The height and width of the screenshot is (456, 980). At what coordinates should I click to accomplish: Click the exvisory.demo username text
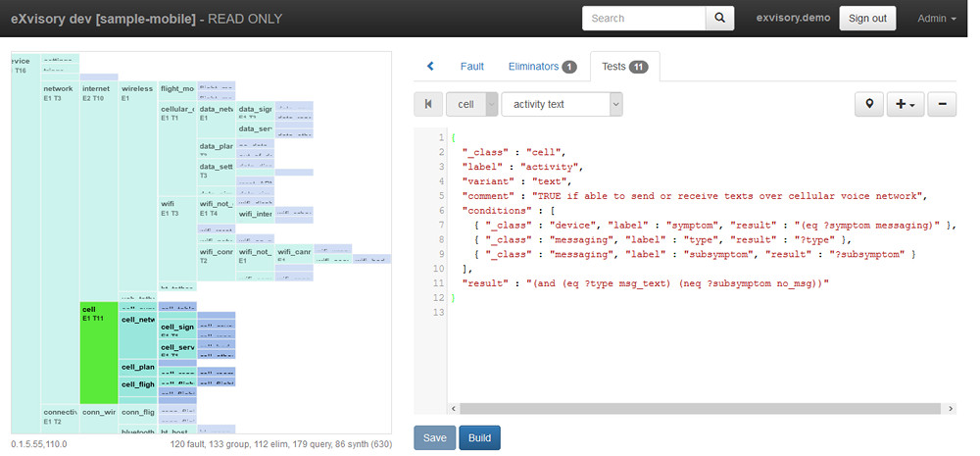coord(793,18)
